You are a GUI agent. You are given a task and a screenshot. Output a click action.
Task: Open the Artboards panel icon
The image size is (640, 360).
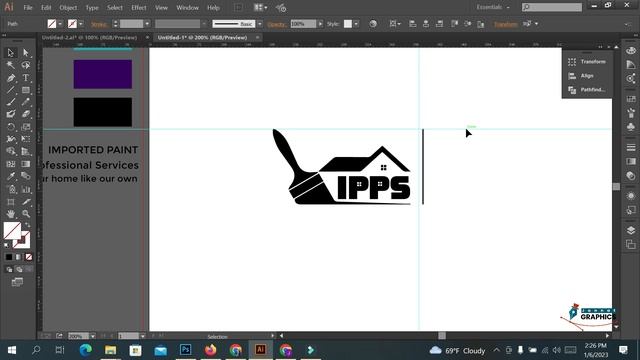[x=631, y=244]
